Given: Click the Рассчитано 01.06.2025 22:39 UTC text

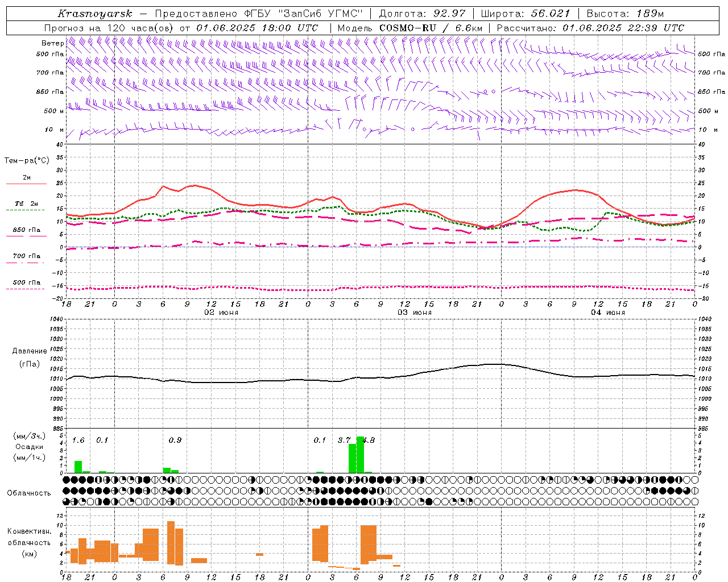Looking at the screenshot, I should pyautogui.click(x=590, y=28).
